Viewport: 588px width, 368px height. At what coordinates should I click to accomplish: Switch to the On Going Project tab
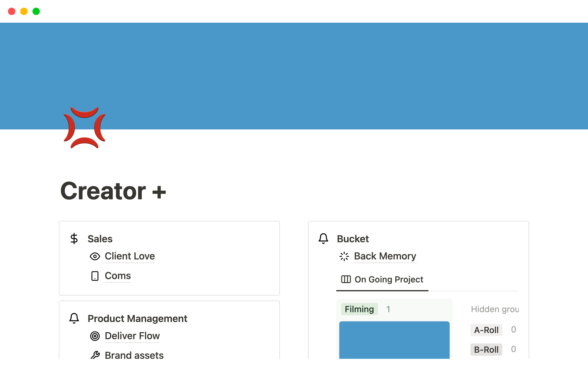(x=389, y=279)
